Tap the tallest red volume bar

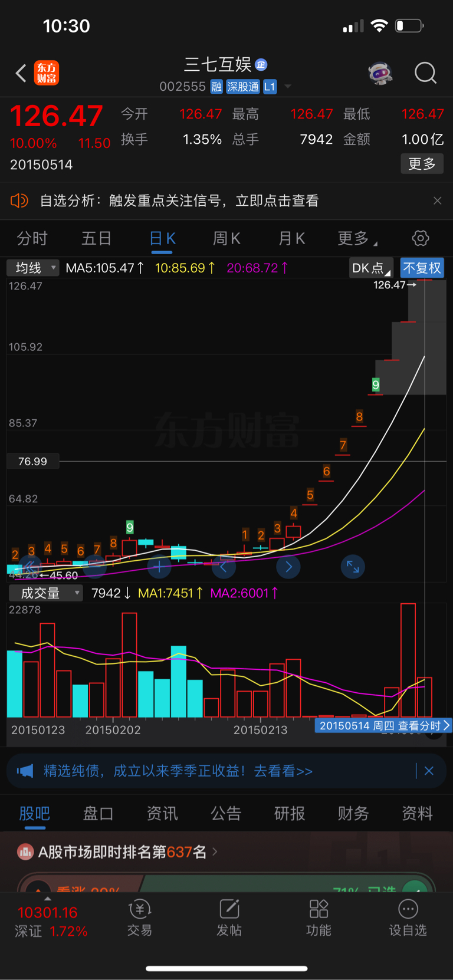point(408,660)
